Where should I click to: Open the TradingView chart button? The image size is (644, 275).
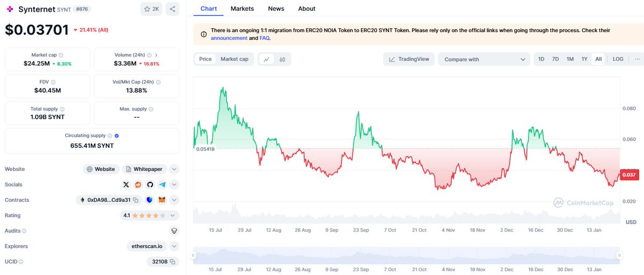[409, 59]
